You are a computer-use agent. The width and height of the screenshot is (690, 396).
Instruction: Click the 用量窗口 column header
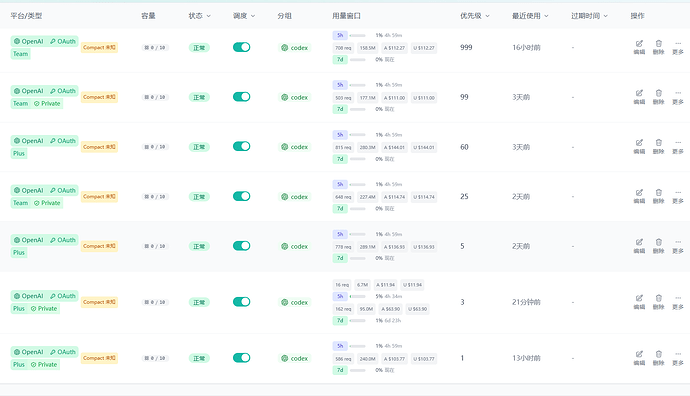pyautogui.click(x=346, y=16)
